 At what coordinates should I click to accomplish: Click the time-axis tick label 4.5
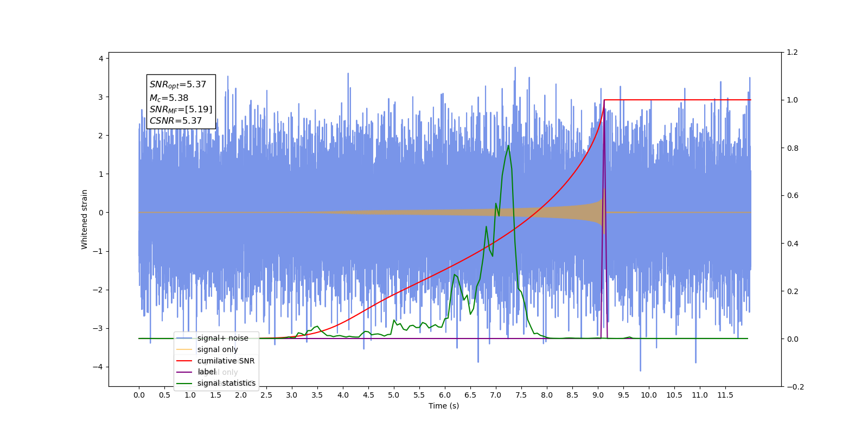(x=368, y=395)
